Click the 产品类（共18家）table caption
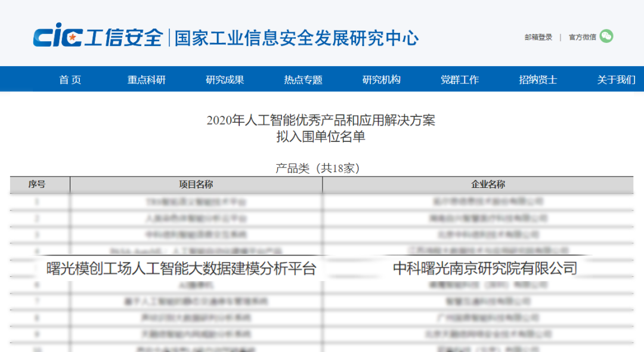Image resolution: width=644 pixels, height=352 pixels. [317, 168]
